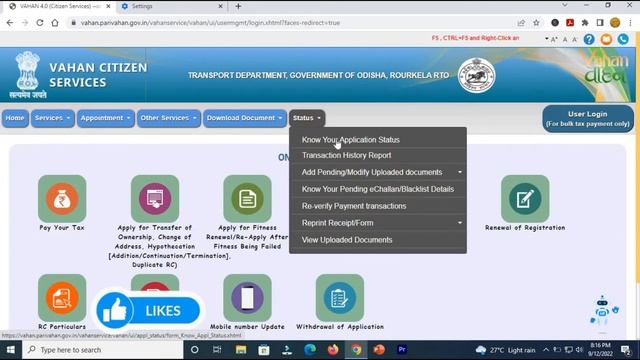
Task: Open the Pay Your Tax service icon
Action: click(x=62, y=199)
